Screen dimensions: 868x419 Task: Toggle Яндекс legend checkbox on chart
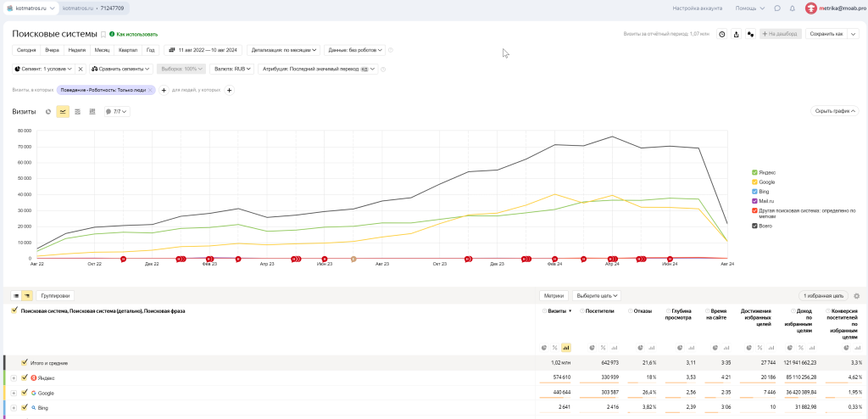click(754, 172)
